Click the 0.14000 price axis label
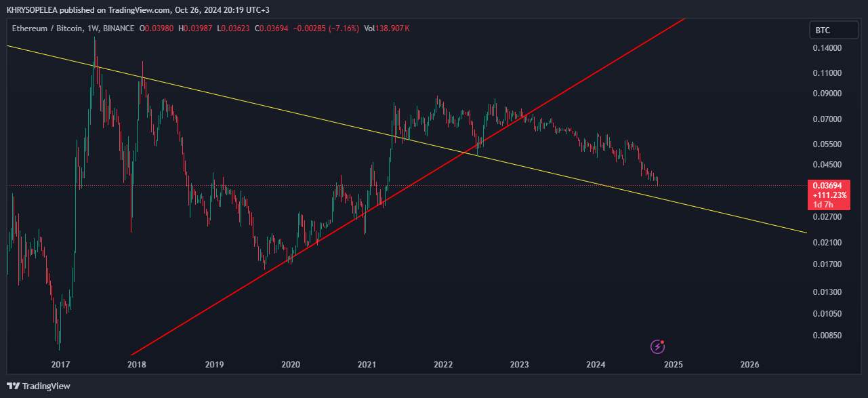This screenshot has height=398, width=868. (x=827, y=48)
